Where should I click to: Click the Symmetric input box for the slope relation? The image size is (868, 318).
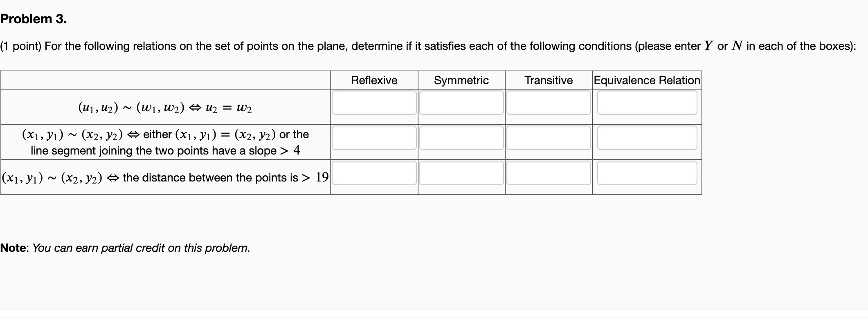(461, 139)
